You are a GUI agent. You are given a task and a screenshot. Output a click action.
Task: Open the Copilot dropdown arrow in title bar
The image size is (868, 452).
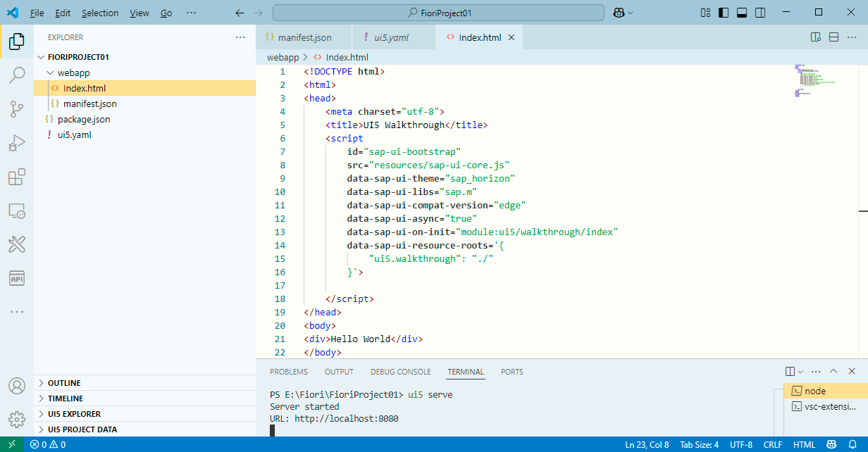[630, 13]
